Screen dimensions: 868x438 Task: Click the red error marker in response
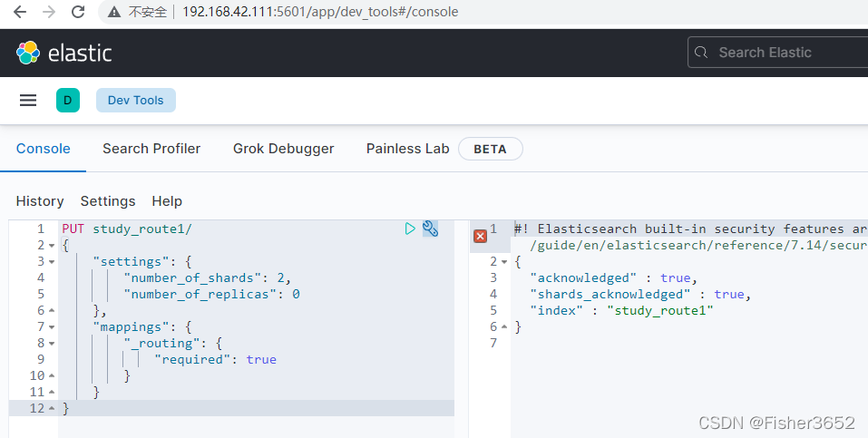click(x=481, y=237)
